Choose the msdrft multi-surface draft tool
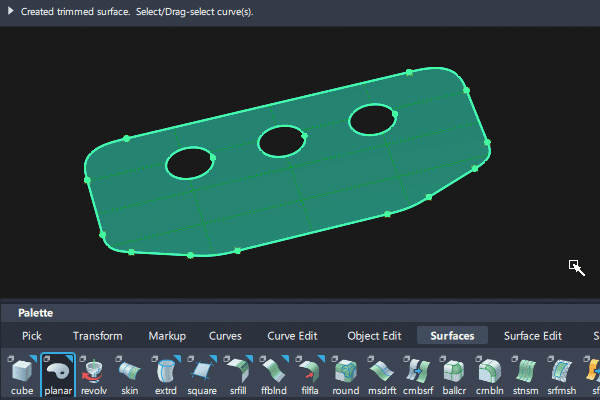This screenshot has height=400, width=600. coord(382,375)
